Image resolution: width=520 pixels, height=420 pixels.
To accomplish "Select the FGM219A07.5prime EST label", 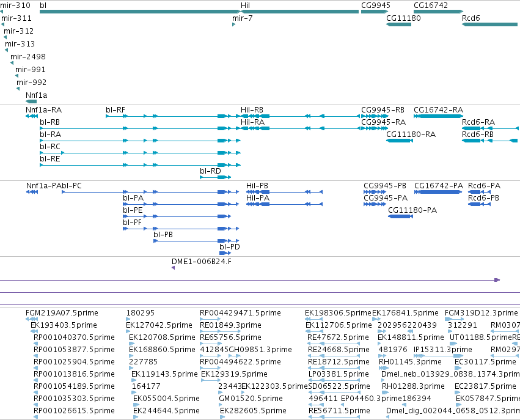I will 62,313.
